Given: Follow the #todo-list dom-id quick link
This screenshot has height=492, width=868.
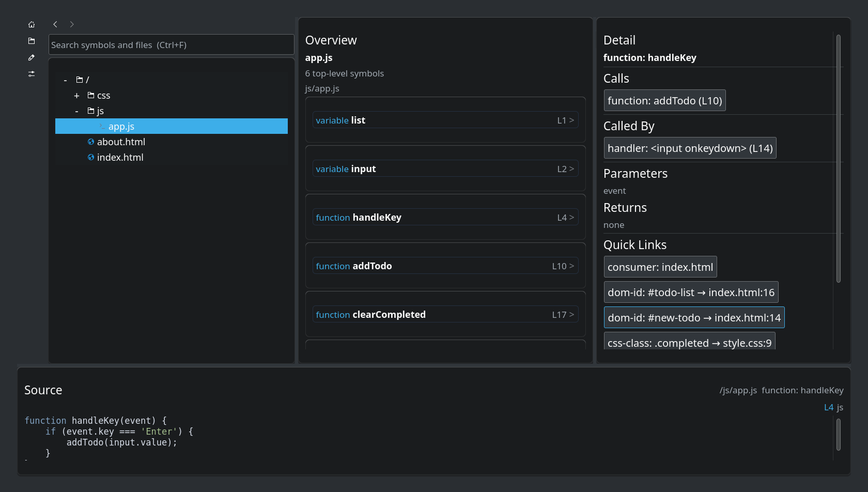Looking at the screenshot, I should coord(691,292).
